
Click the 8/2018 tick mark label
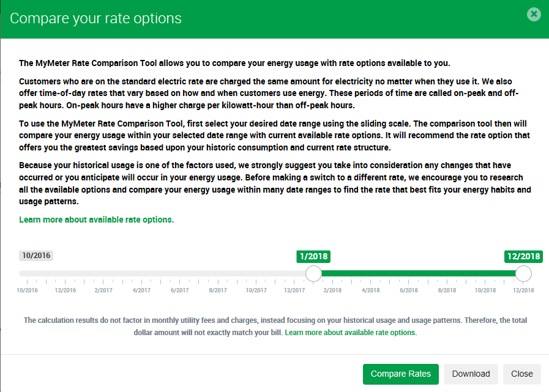(447, 290)
